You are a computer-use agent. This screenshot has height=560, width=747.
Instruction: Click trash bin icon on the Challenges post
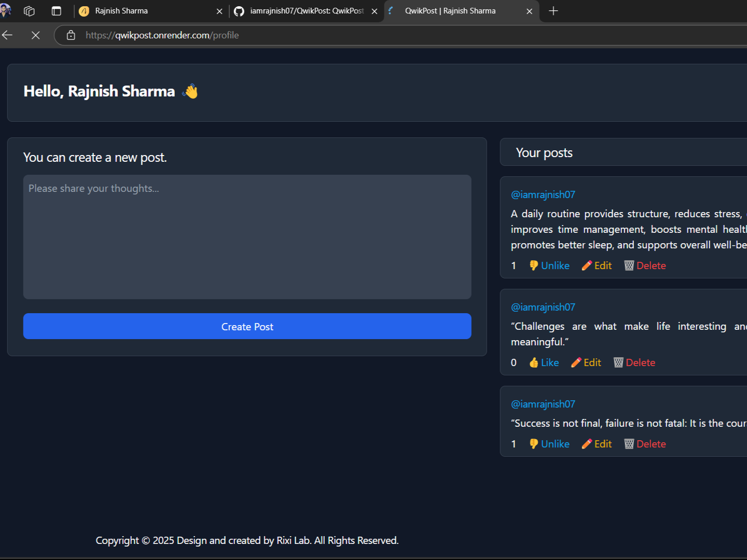point(618,362)
